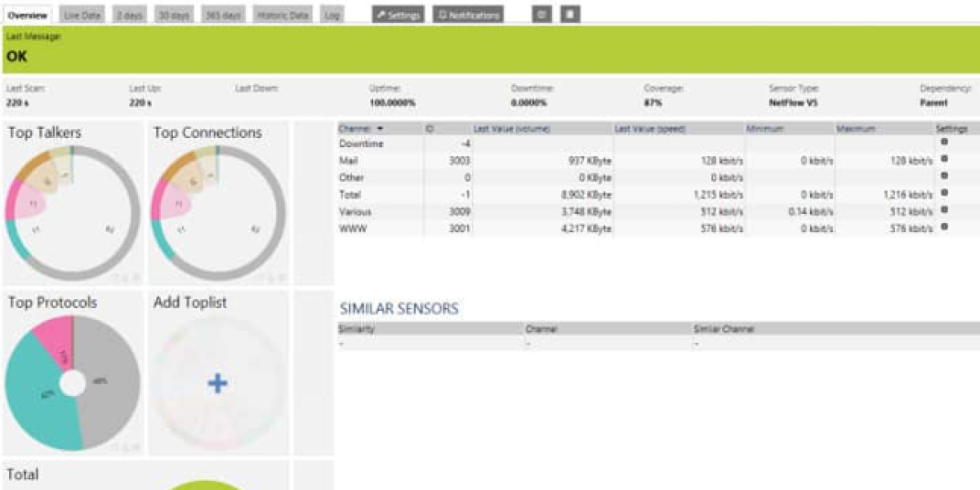980x490 pixels.
Task: Open settings gear for the WWW channel
Action: pos(945,227)
